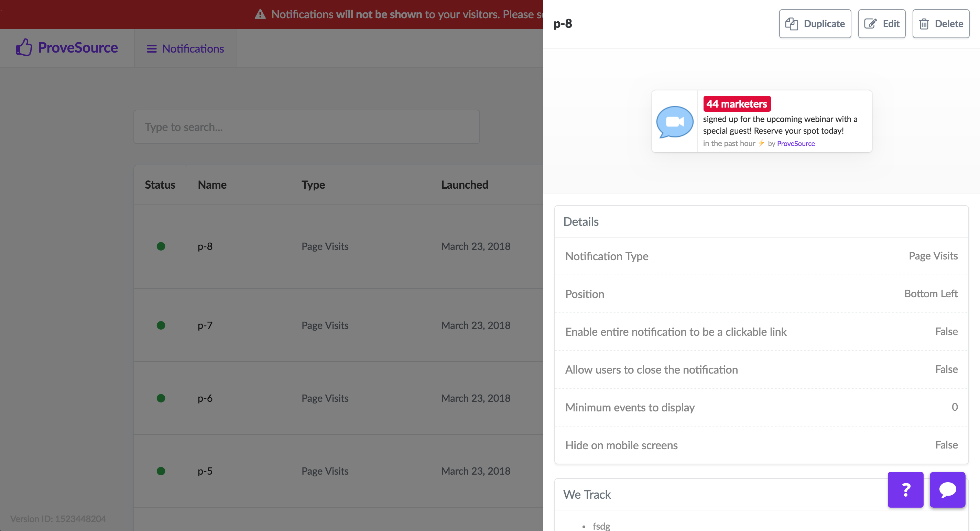Click the 44 marketers red badge
The height and width of the screenshot is (531, 980).
pyautogui.click(x=737, y=104)
